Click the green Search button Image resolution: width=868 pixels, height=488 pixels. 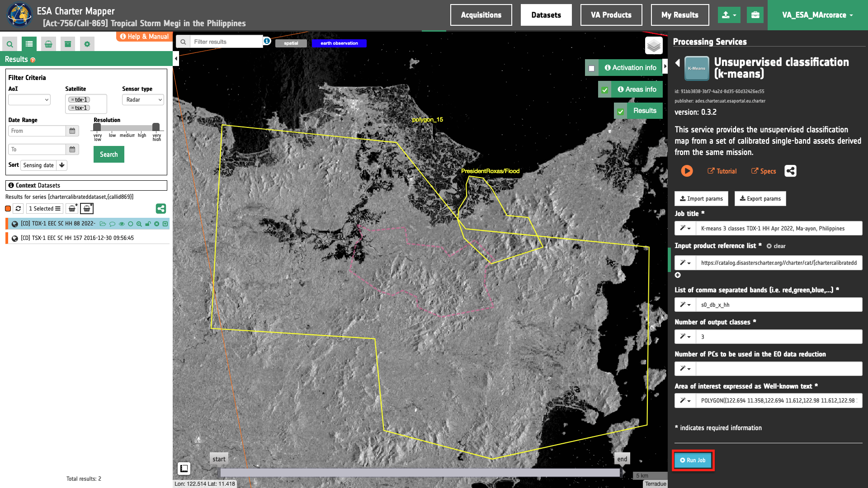pos(109,155)
